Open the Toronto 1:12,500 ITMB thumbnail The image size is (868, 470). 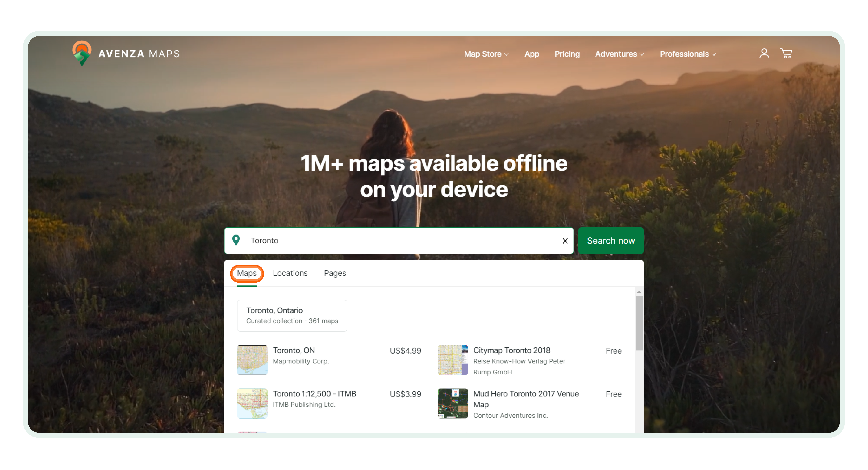click(252, 403)
